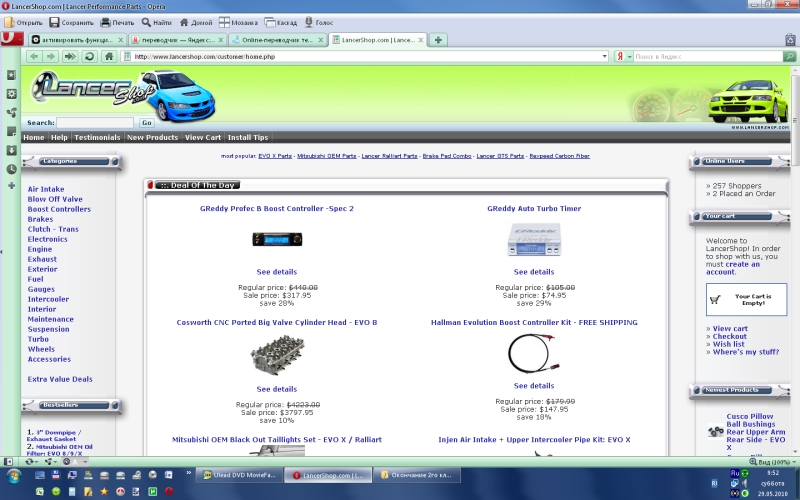Open the Blow Off Valve category

click(55, 199)
